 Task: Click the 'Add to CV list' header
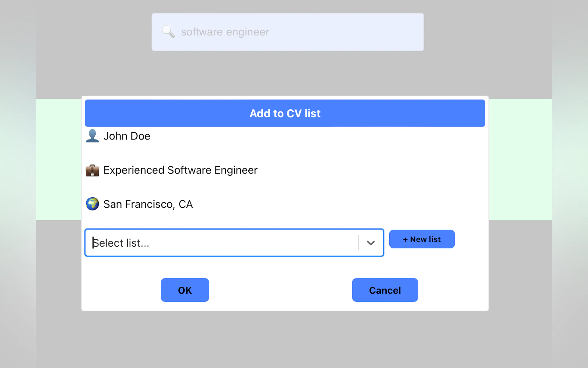(285, 113)
